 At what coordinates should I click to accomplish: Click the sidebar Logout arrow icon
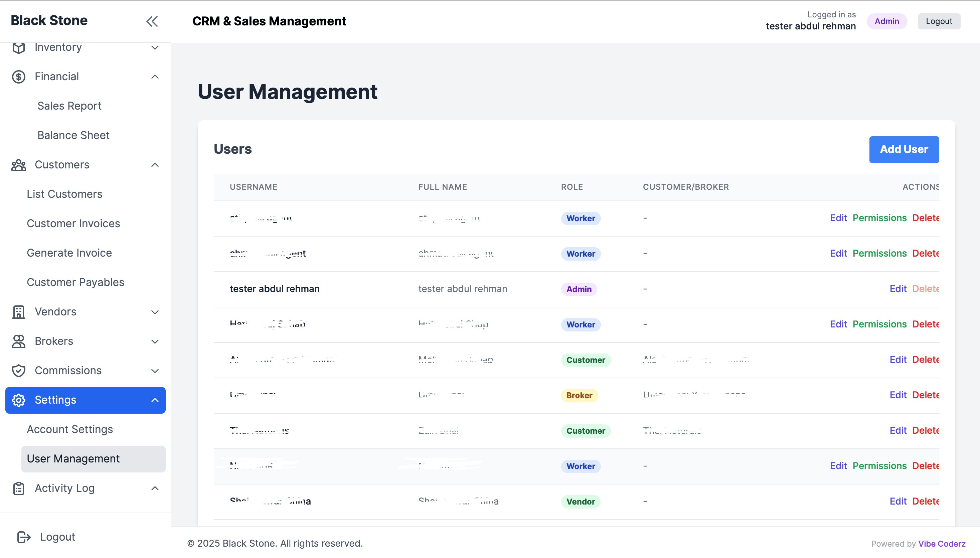point(24,537)
